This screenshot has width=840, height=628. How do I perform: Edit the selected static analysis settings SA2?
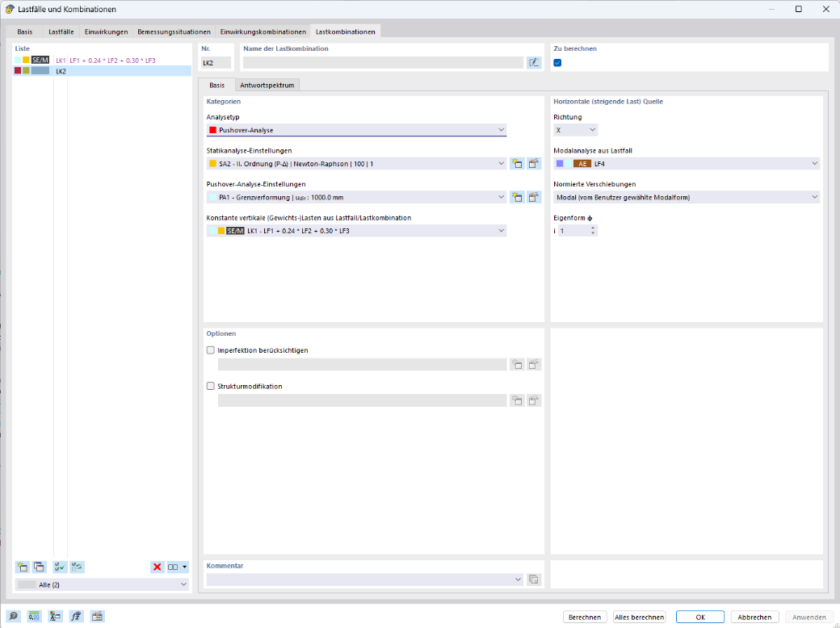(x=534, y=164)
